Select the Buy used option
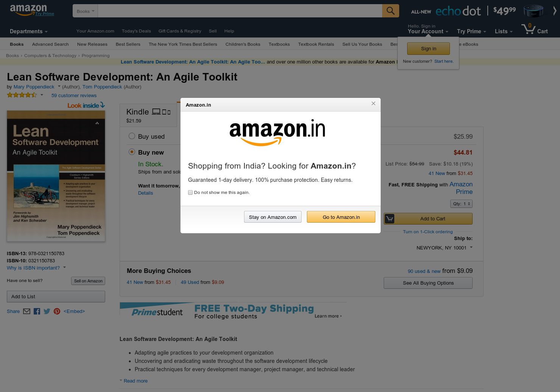 point(132,136)
